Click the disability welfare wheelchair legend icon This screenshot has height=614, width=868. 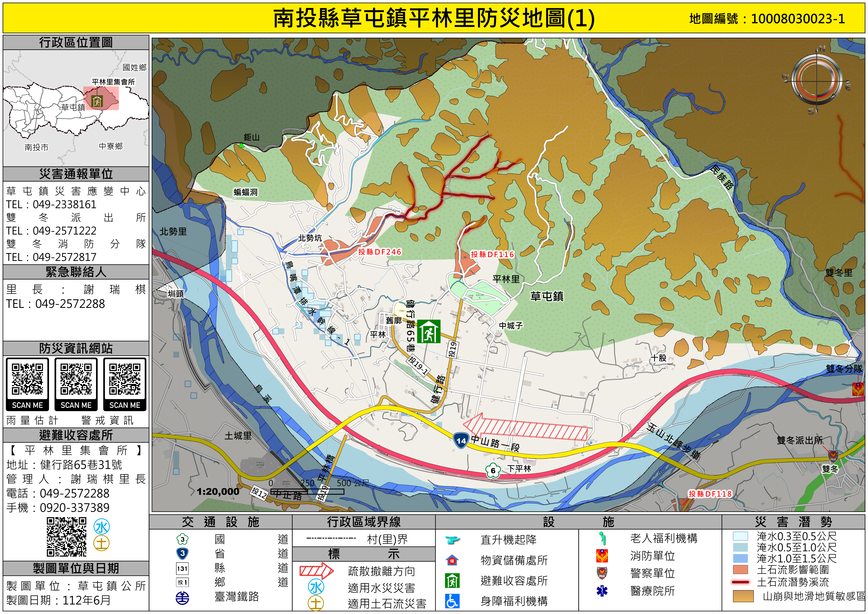click(x=452, y=601)
